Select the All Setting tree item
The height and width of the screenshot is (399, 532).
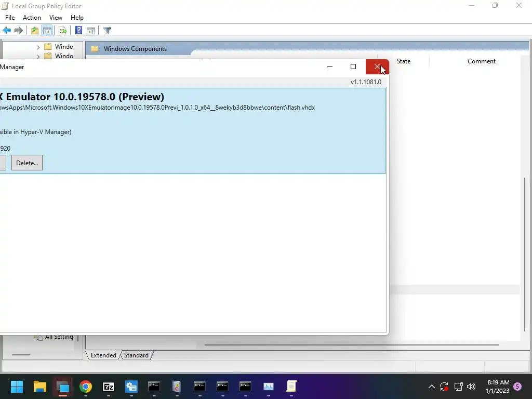(59, 337)
